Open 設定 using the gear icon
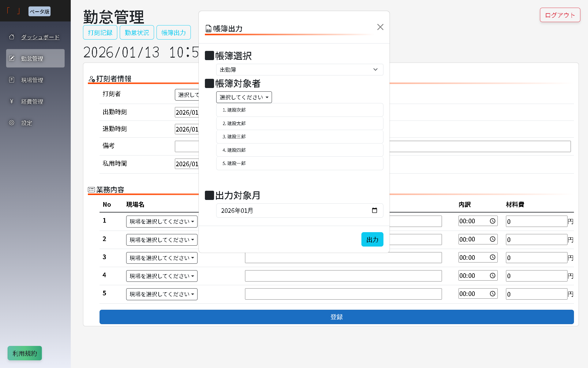 12,123
